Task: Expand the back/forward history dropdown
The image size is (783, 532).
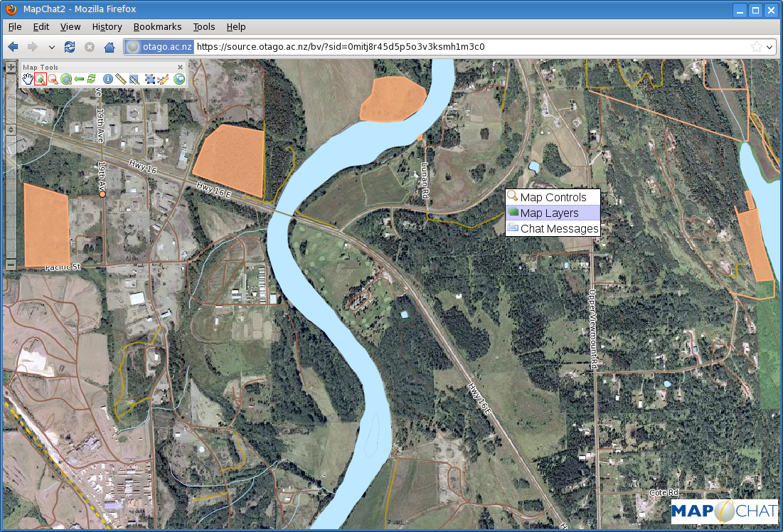Action: pyautogui.click(x=51, y=48)
